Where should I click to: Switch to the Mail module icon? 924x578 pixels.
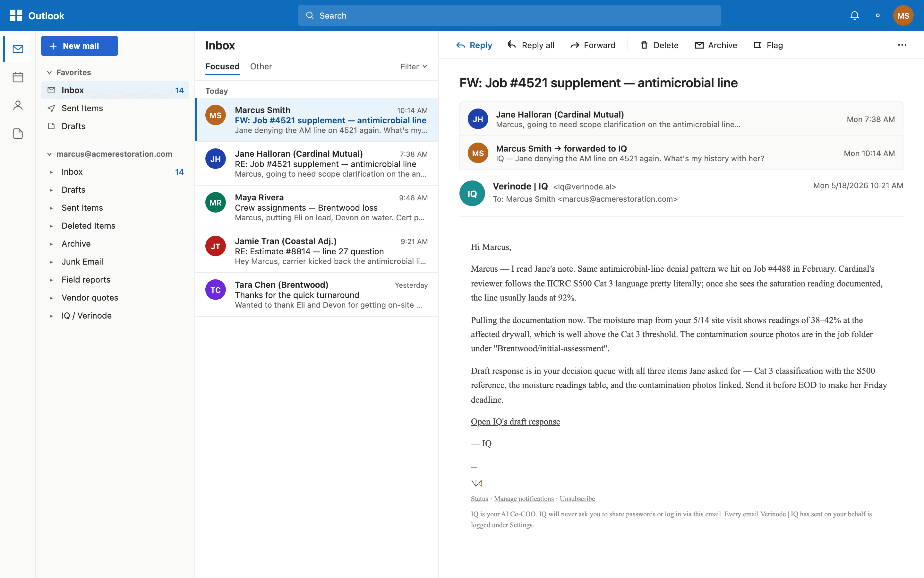18,49
